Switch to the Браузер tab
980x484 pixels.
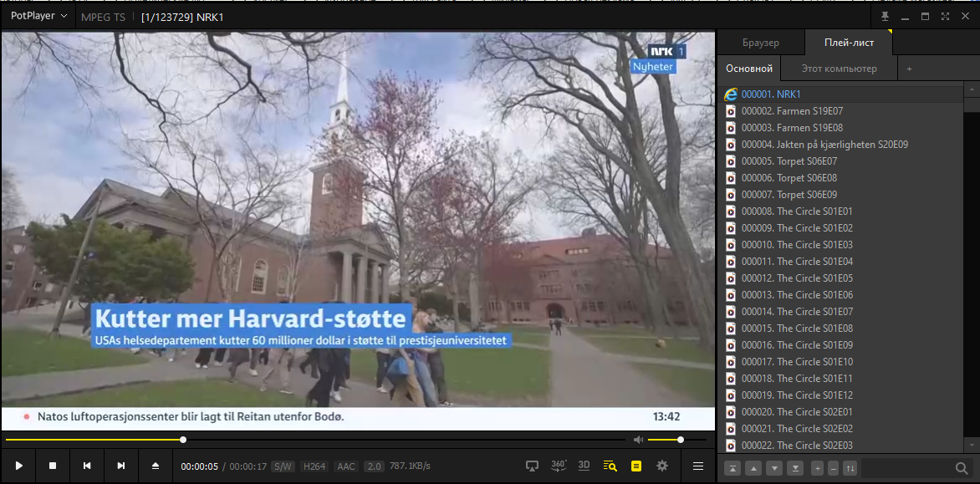point(761,43)
